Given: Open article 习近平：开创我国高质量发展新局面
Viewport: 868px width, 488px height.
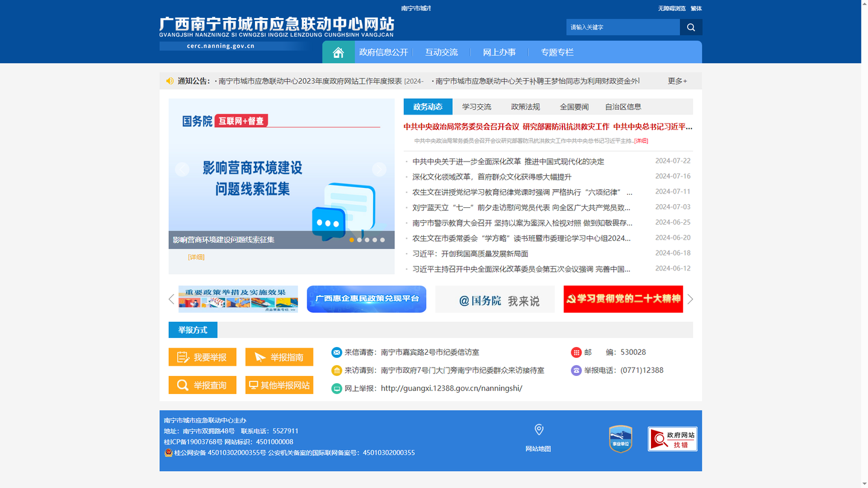Looking at the screenshot, I should [x=470, y=254].
